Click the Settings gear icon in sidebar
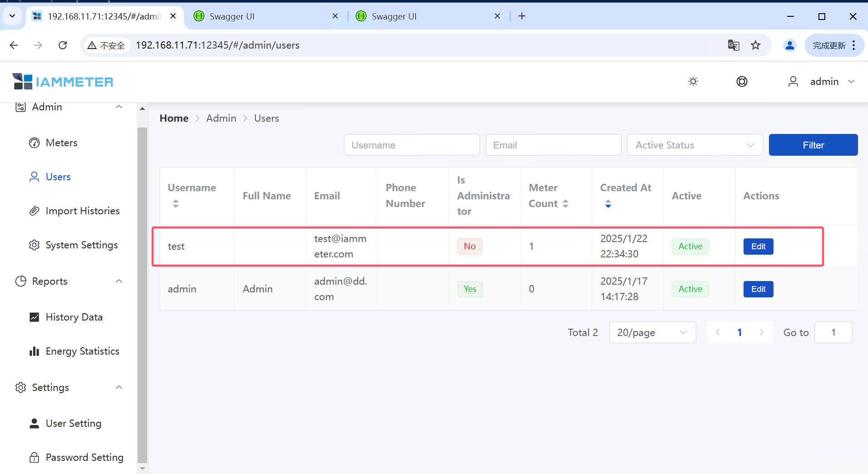Viewport: 868px width, 474px height. 21,388
